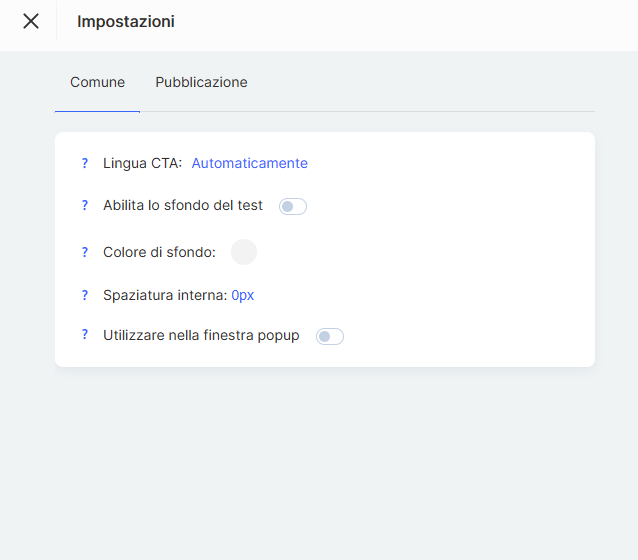Click help icon for Utilizzare nella finestra popup
Viewport: 638px width, 560px height.
(x=85, y=335)
